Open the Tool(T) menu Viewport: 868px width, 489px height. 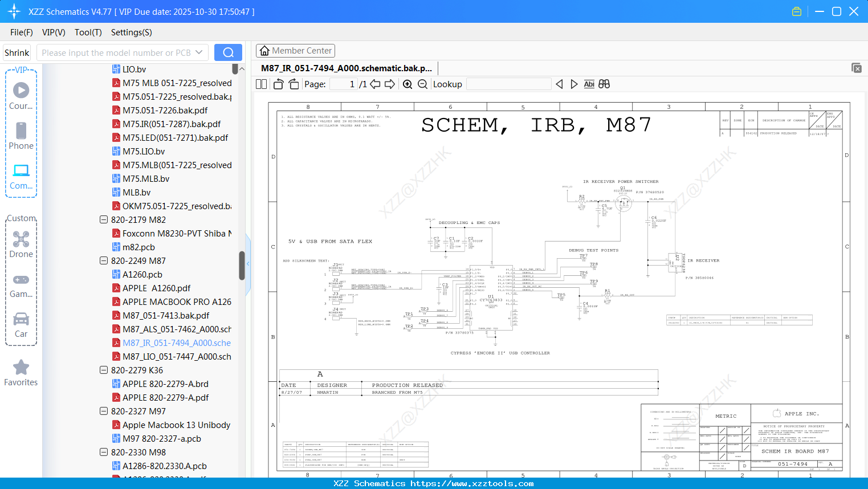pyautogui.click(x=88, y=32)
